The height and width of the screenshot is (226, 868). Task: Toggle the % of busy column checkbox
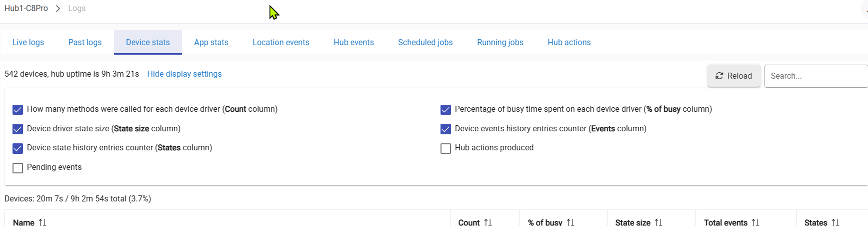445,110
